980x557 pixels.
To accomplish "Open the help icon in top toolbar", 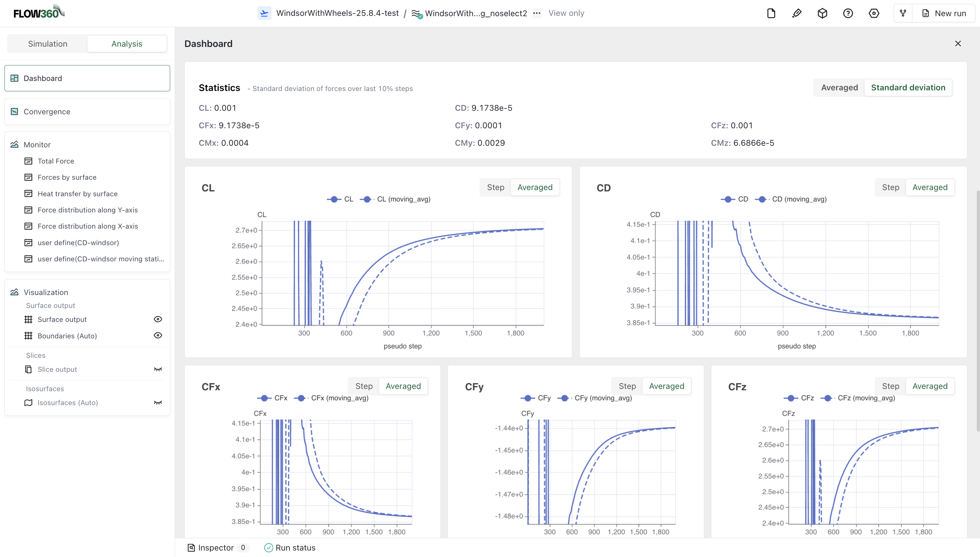I will click(848, 13).
